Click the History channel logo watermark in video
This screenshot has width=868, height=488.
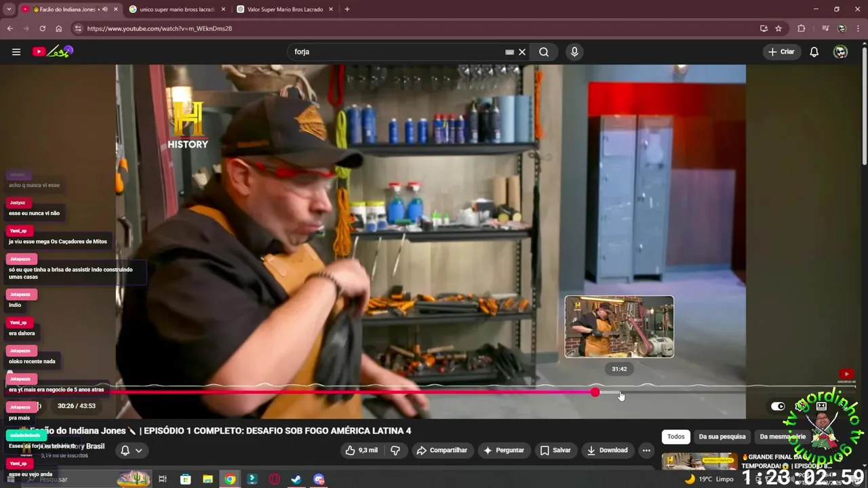pos(188,125)
